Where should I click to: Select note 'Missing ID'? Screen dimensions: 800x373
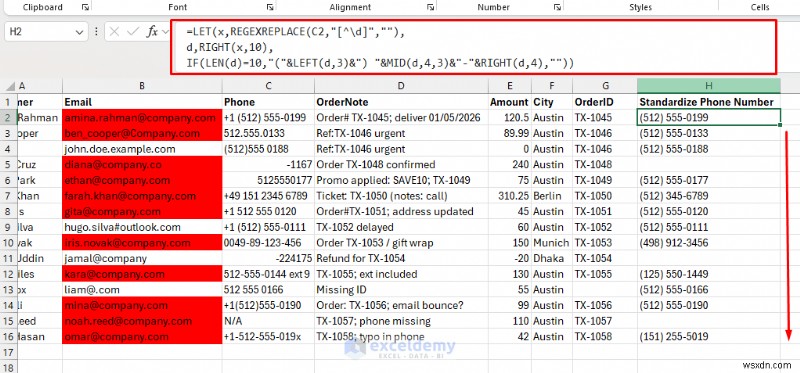[x=401, y=290]
